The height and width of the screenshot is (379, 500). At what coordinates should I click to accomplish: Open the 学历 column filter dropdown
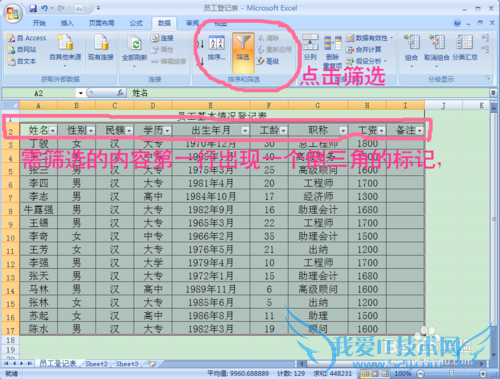[x=167, y=131]
